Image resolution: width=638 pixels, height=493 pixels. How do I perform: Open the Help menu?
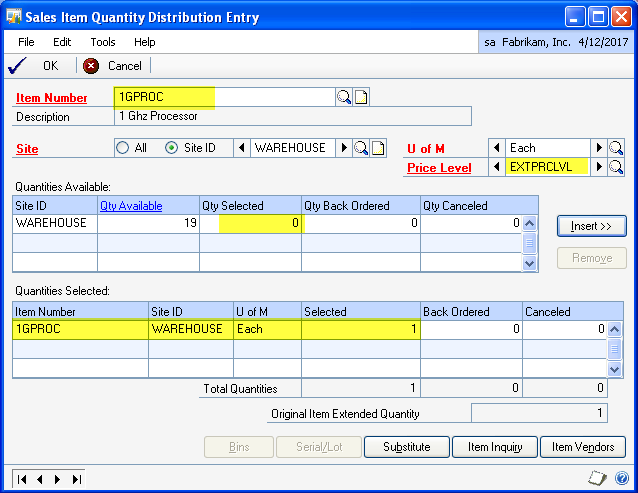pos(144,42)
